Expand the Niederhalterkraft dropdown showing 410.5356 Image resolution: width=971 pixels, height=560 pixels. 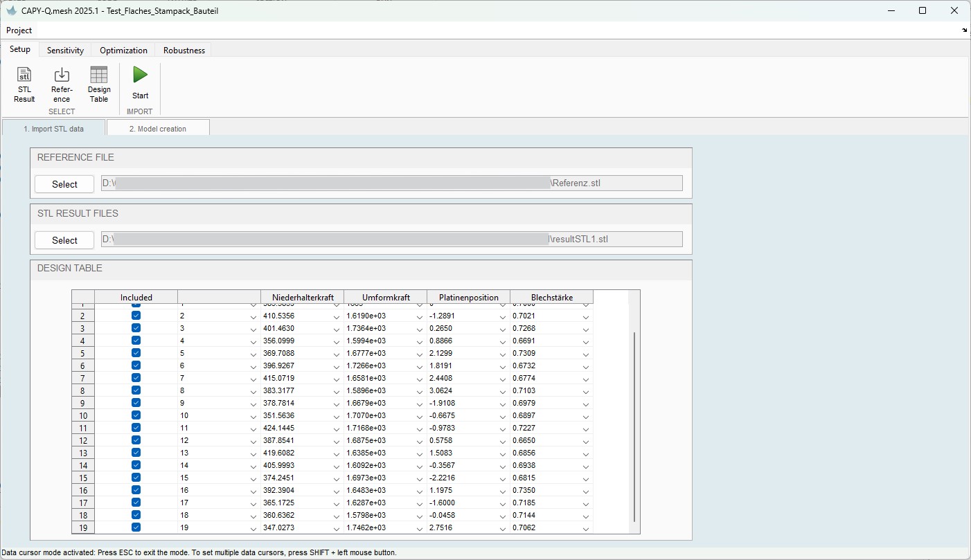pyautogui.click(x=337, y=316)
